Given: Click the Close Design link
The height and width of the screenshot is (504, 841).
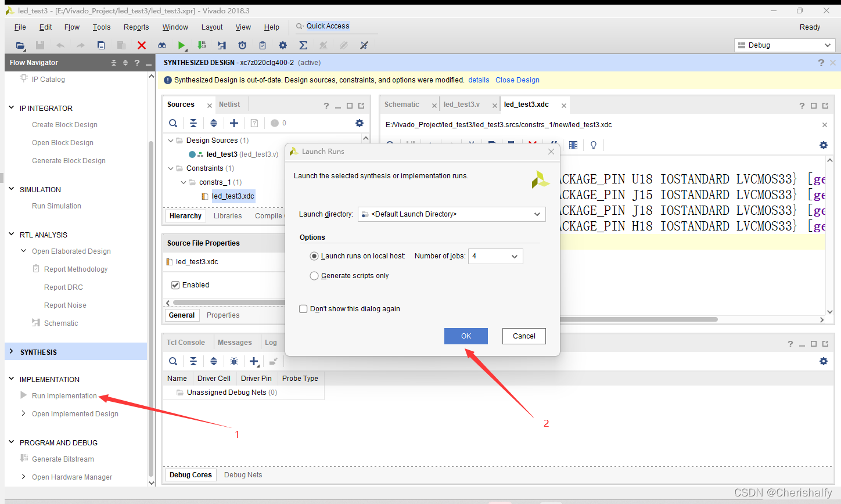Looking at the screenshot, I should (x=517, y=80).
